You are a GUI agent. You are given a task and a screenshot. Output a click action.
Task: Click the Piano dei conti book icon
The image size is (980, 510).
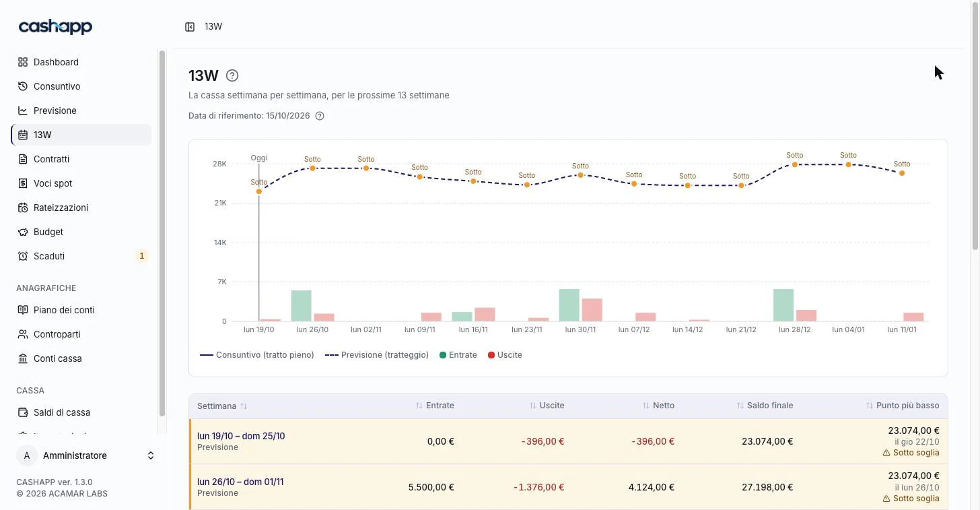[x=23, y=310]
